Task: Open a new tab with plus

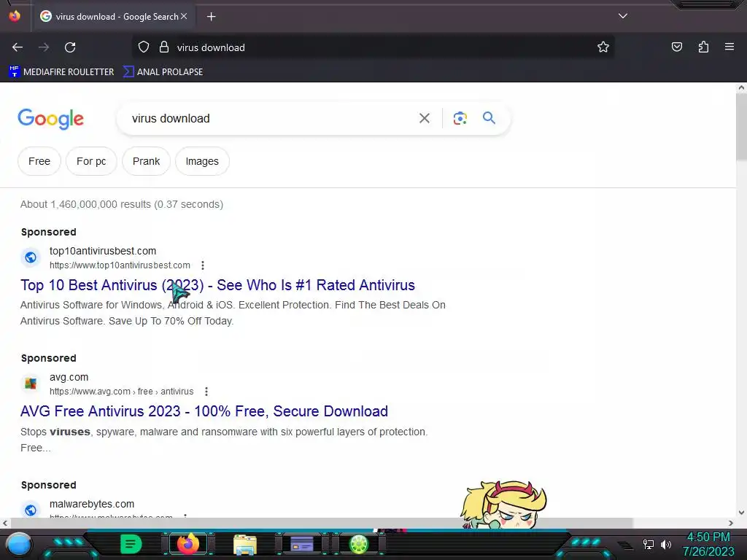Action: 212,17
